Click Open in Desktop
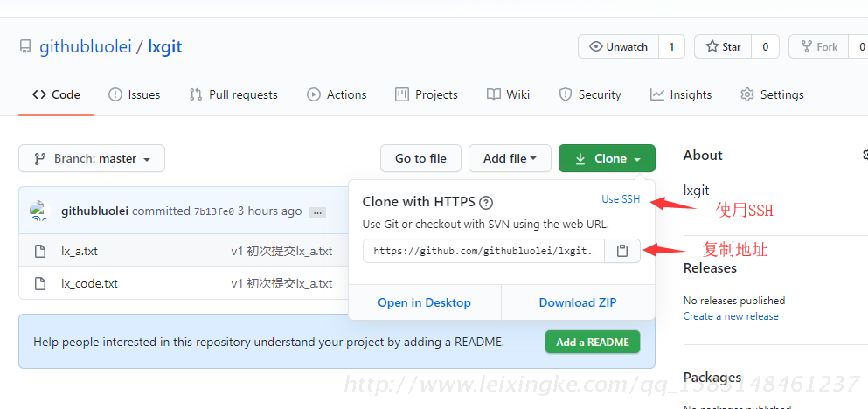This screenshot has width=868, height=409. click(x=425, y=302)
